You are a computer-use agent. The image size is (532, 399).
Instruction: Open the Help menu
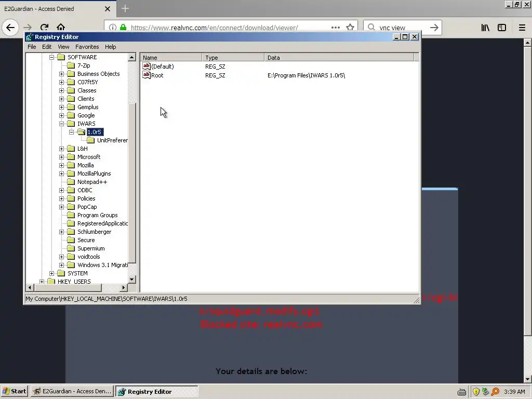(x=110, y=47)
